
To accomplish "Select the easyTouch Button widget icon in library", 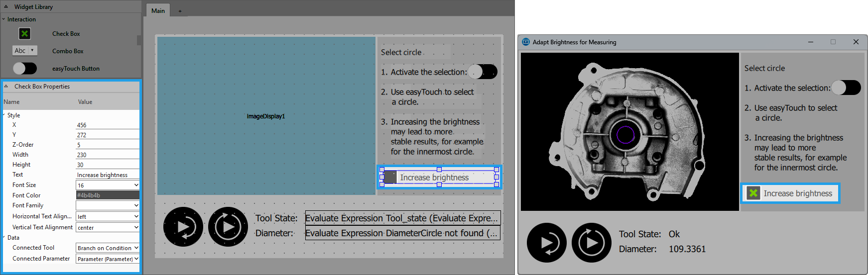I will tap(25, 68).
